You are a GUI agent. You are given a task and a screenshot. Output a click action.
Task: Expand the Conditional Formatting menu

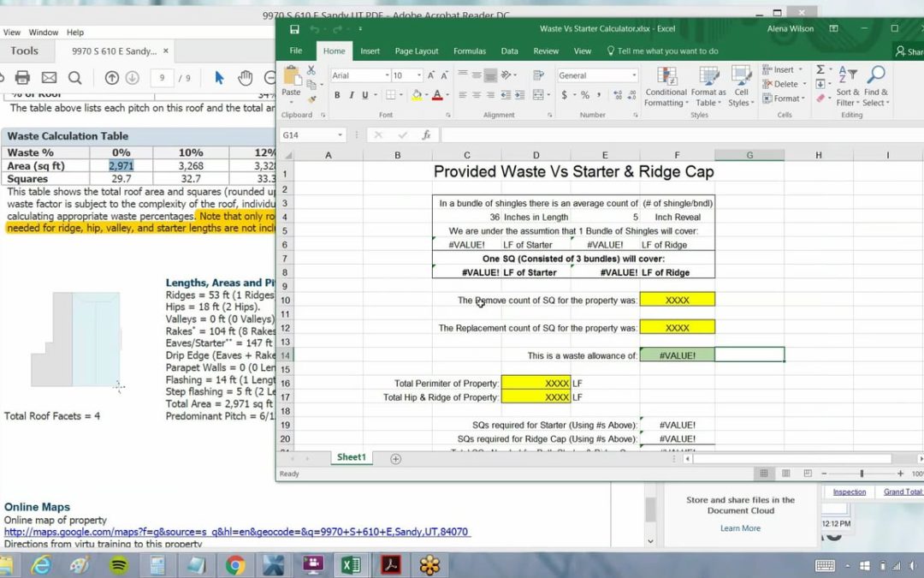point(666,86)
